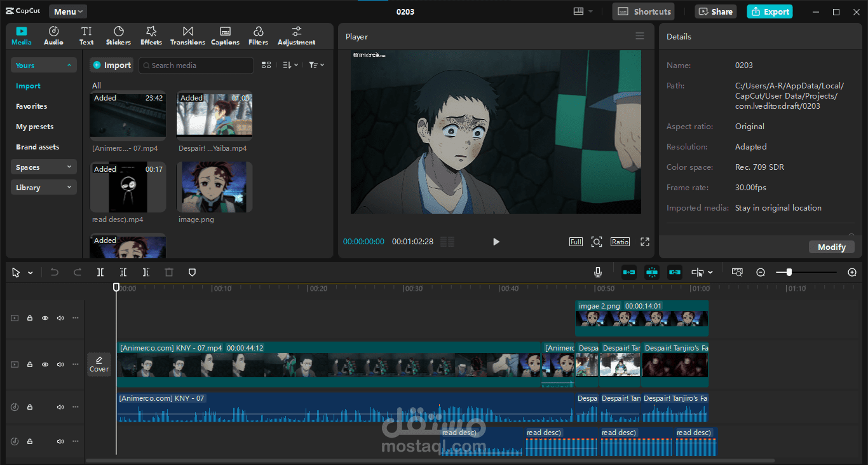Click the Export button
Viewport: 868px width, 465px height.
[770, 11]
